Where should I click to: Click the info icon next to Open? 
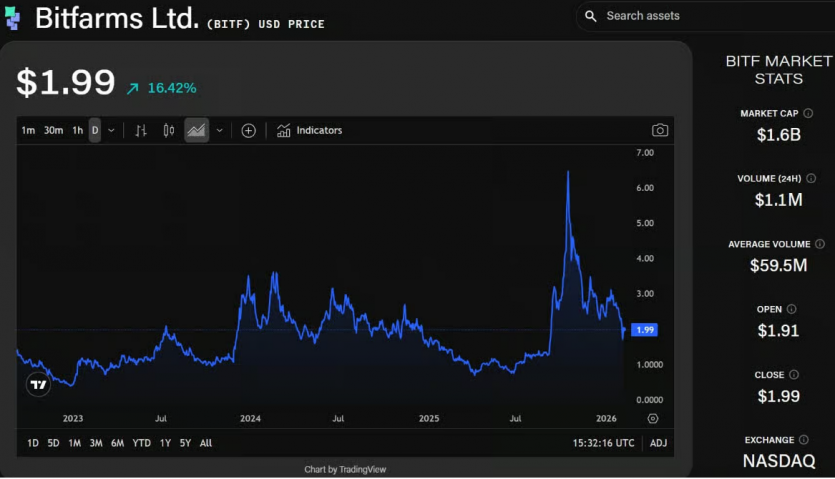pos(791,310)
